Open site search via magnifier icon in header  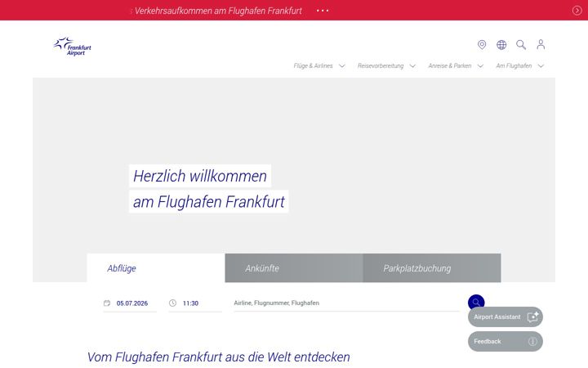[521, 45]
